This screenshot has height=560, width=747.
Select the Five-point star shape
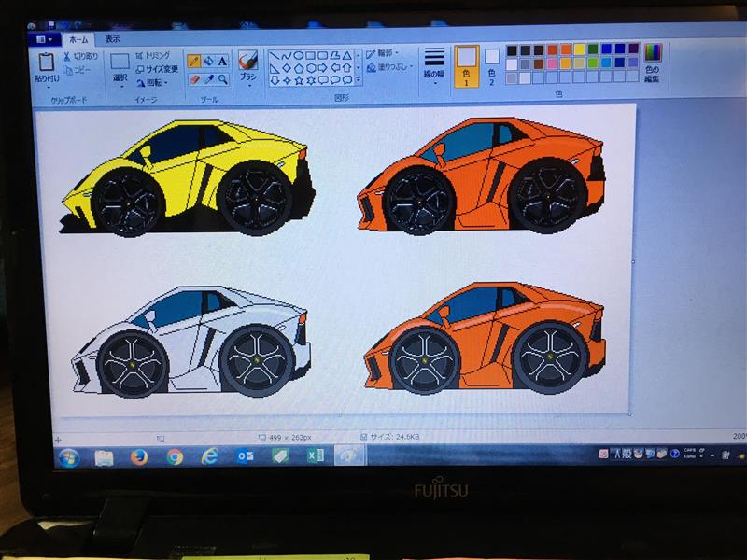(298, 80)
